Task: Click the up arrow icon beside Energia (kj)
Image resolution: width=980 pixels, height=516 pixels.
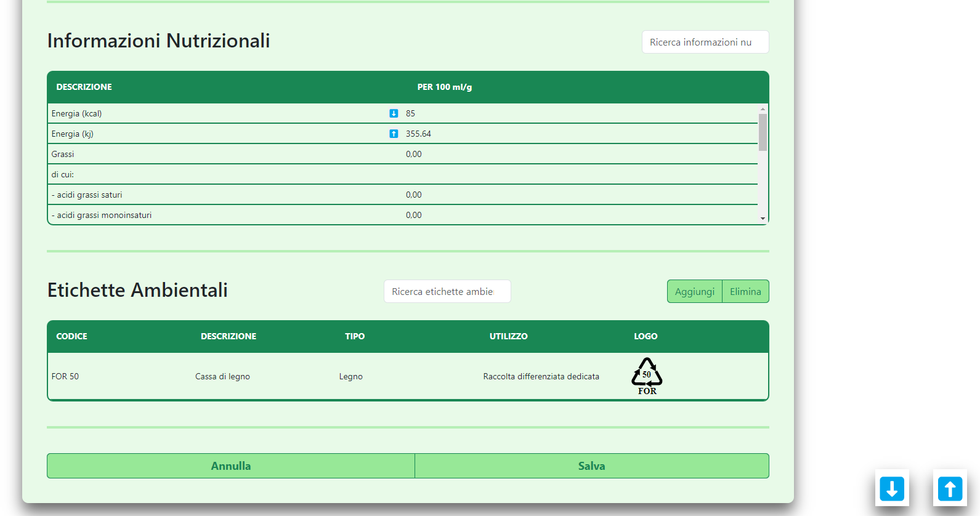Action: (394, 134)
